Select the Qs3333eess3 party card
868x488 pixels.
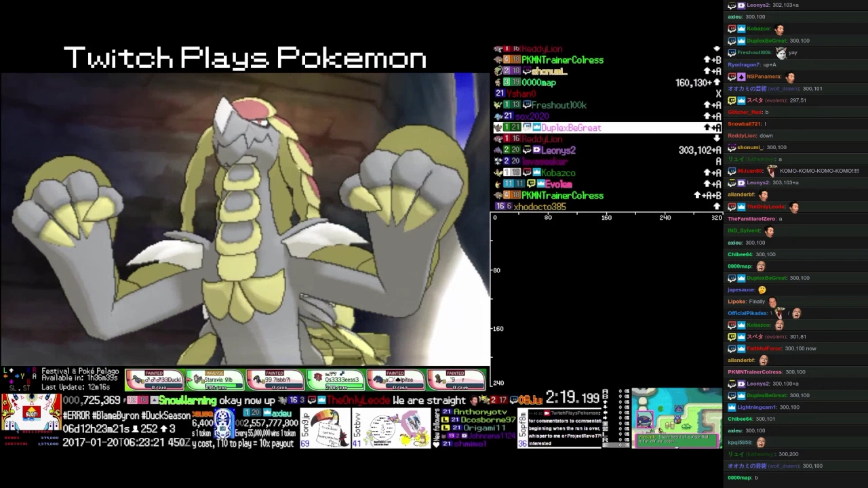click(336, 380)
